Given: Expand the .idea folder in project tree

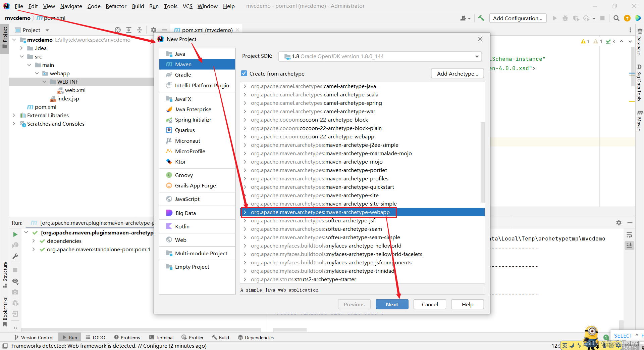Looking at the screenshot, I should (22, 48).
